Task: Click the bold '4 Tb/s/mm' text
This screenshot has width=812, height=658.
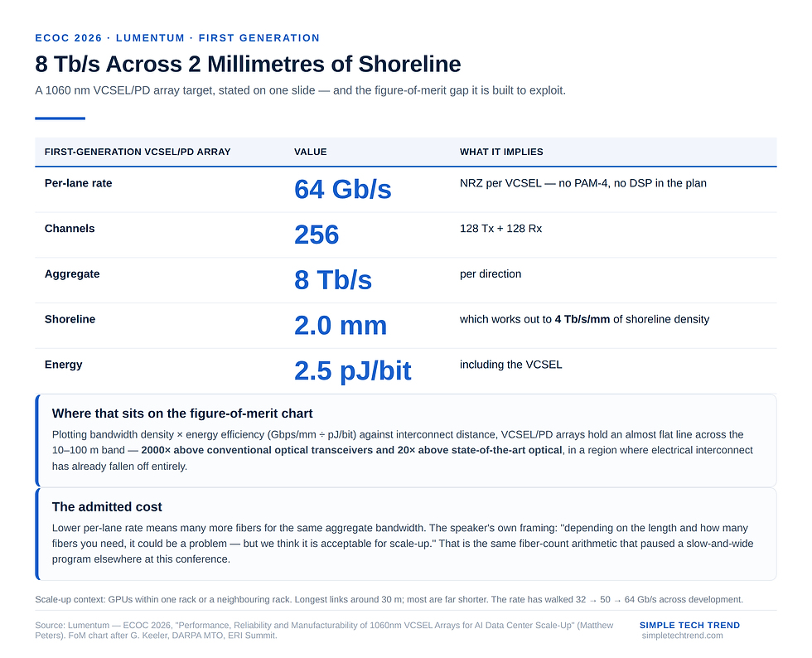Action: 582,320
